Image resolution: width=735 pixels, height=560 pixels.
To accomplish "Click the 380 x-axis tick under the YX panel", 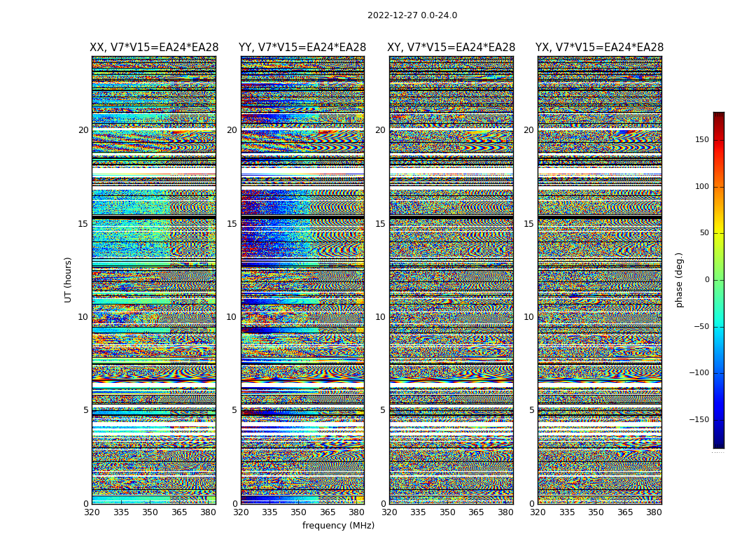I will 654,512.
